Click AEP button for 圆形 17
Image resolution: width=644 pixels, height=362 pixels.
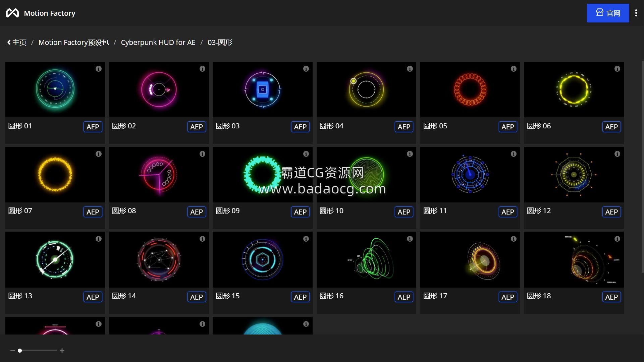click(x=508, y=297)
